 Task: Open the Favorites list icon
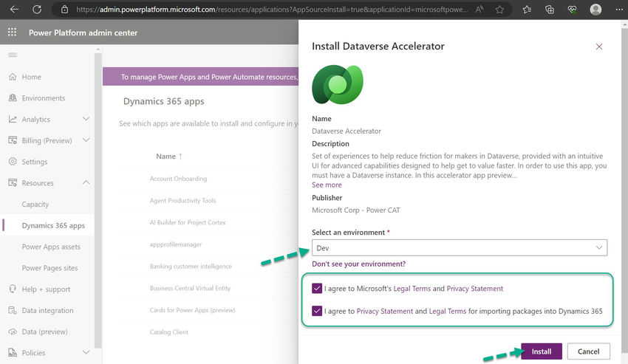527,9
